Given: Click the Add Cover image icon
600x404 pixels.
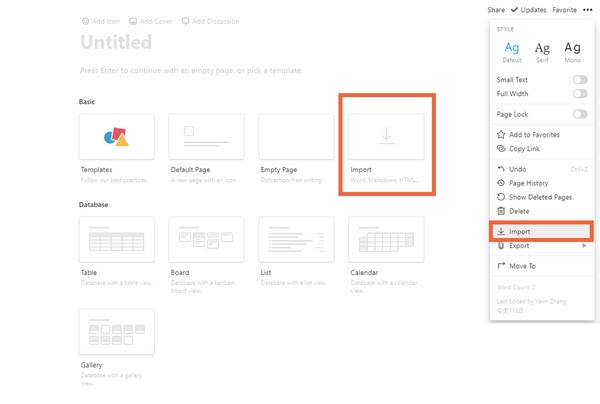Looking at the screenshot, I should (133, 21).
